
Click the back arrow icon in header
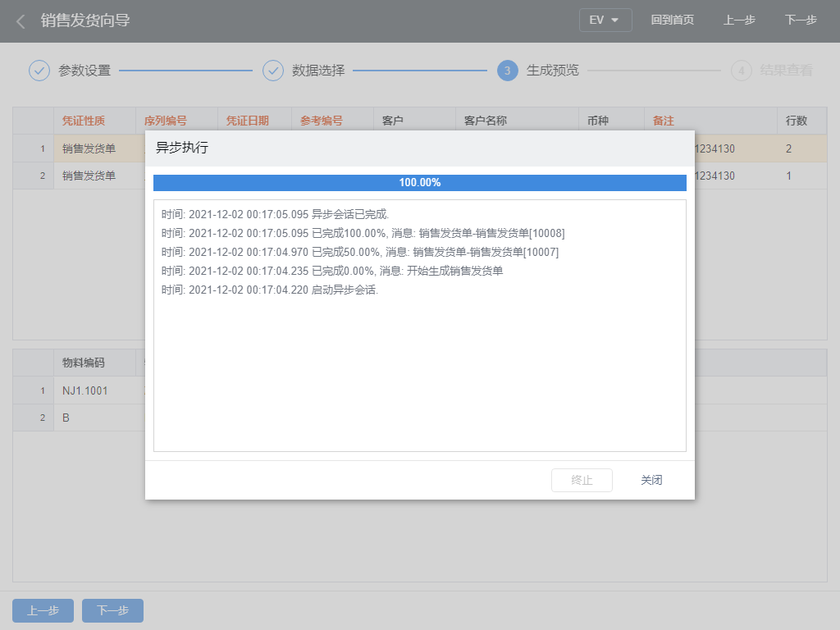pos(21,21)
